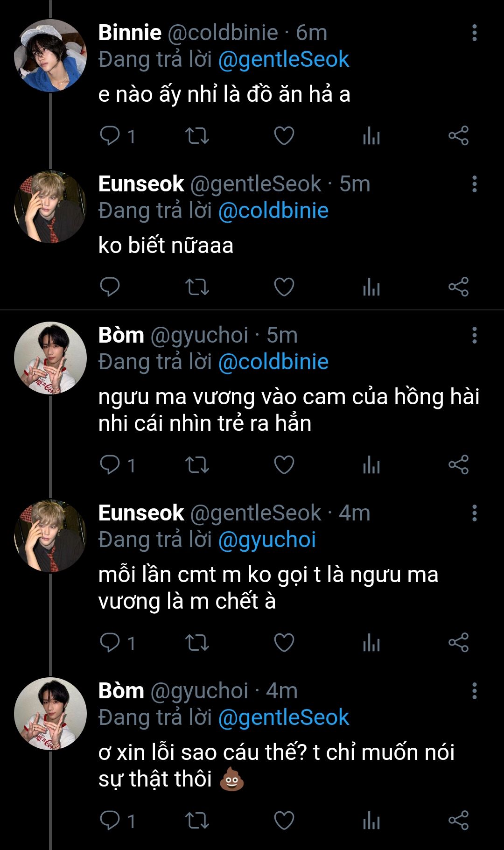Open Binnie's profile picture
The image size is (504, 850).
click(x=50, y=56)
